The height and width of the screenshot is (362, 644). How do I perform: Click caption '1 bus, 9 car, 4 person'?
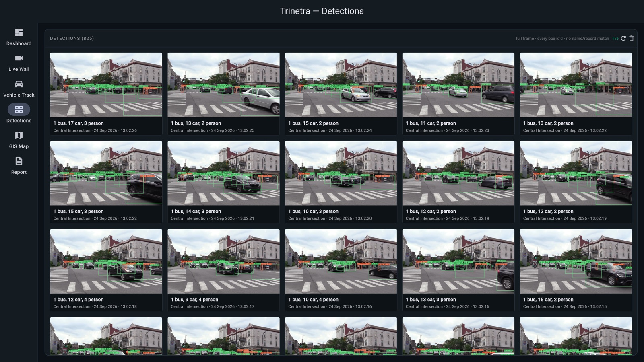tap(194, 300)
